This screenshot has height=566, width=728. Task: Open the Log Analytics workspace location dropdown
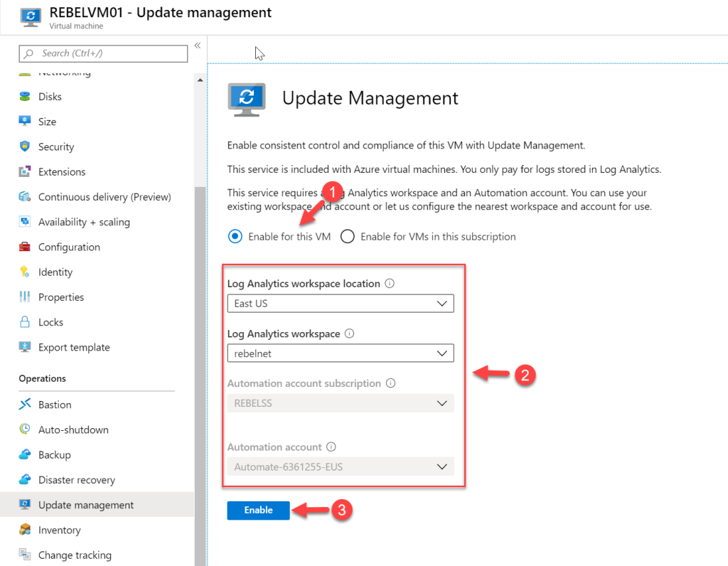340,303
